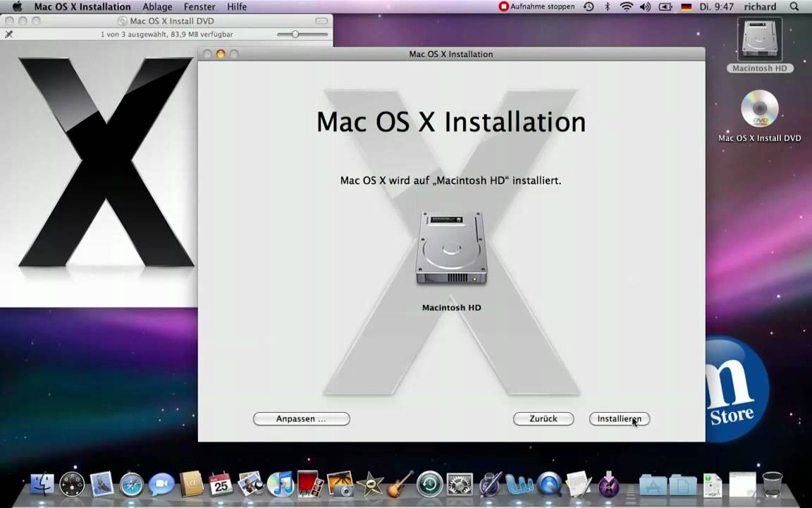The height and width of the screenshot is (508, 812).
Task: Open the Mac OS X Installation menu
Action: pyautogui.click(x=82, y=7)
